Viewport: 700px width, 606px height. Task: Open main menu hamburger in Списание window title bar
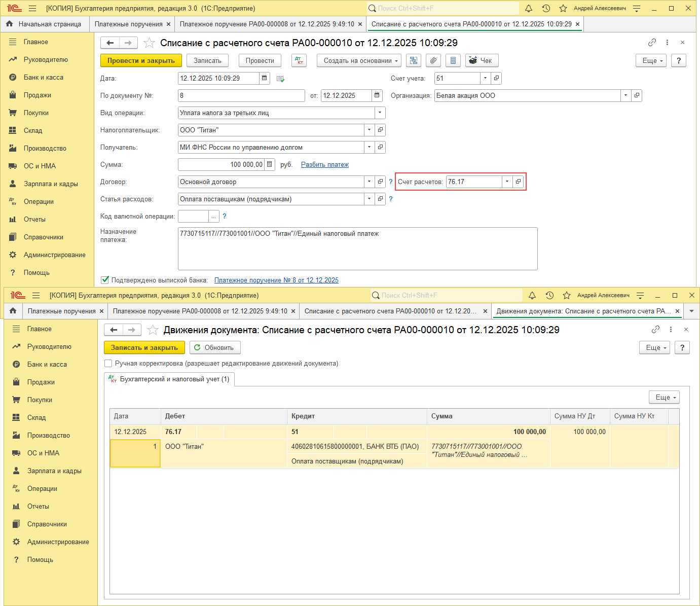click(x=32, y=8)
